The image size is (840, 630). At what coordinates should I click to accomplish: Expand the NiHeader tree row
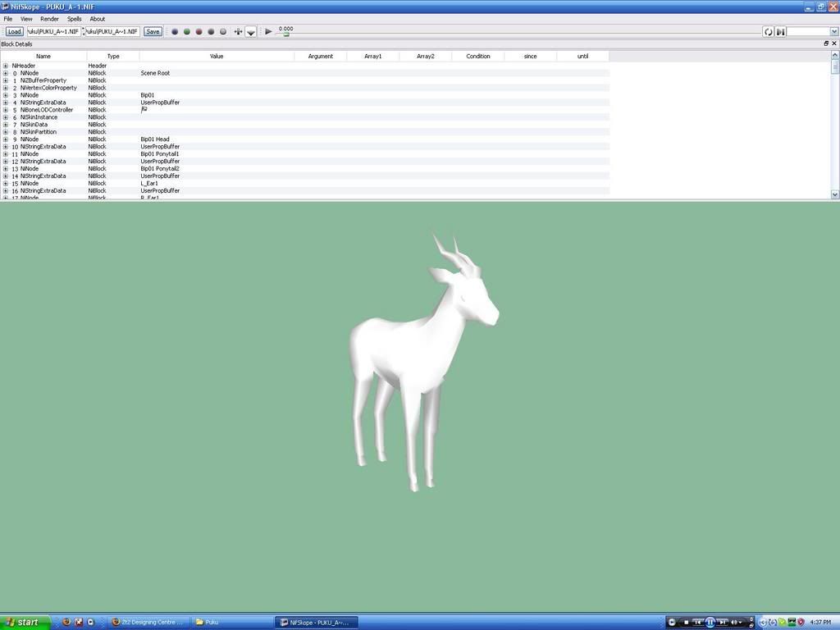[6, 66]
